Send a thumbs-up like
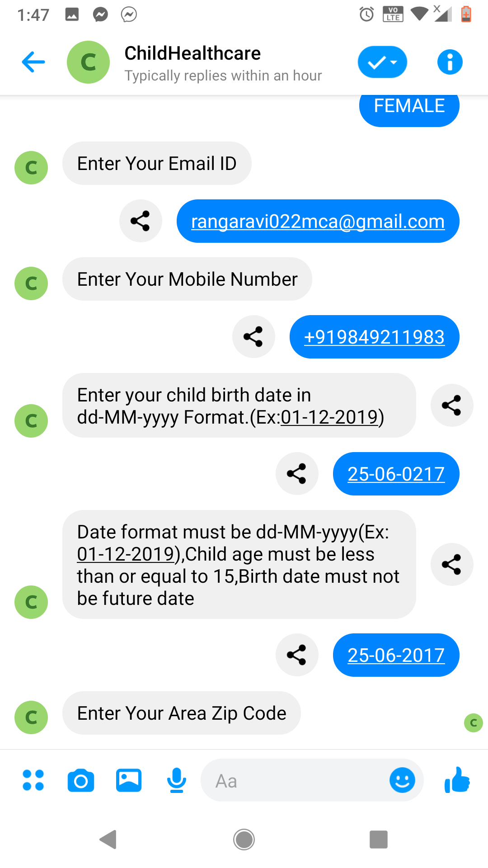Screen dimensions: 488x868 pyautogui.click(x=457, y=780)
